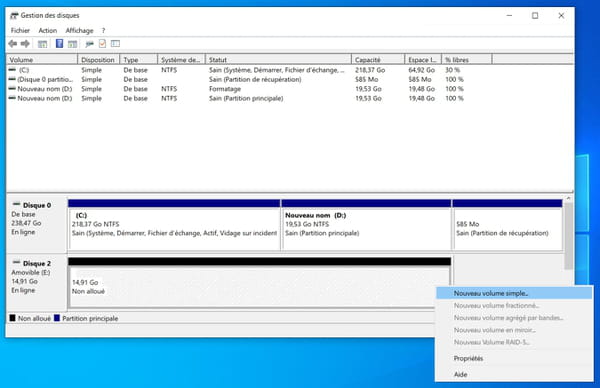Image resolution: width=600 pixels, height=388 pixels.
Task: Minimize the Gestion des disques window
Action: [509, 16]
